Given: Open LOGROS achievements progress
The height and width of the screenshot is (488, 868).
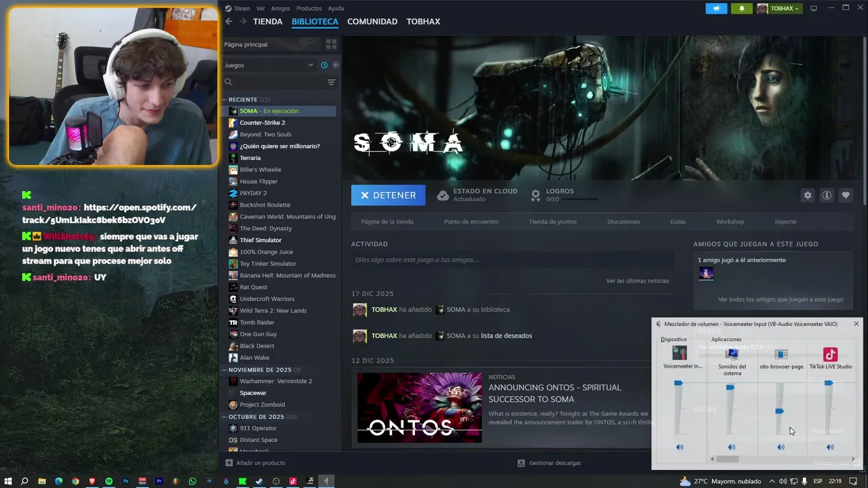Looking at the screenshot, I should [x=564, y=195].
